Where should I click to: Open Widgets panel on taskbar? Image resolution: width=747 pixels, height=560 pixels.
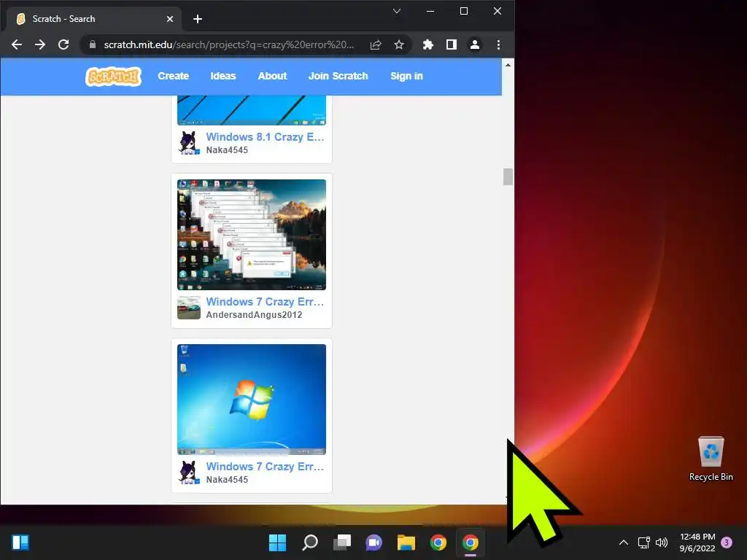pos(20,542)
